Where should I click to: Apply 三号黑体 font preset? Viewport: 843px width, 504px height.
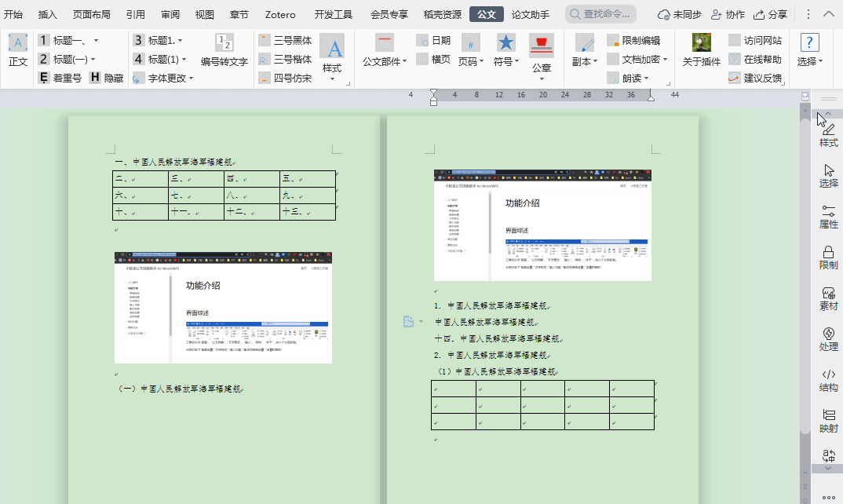[285, 40]
